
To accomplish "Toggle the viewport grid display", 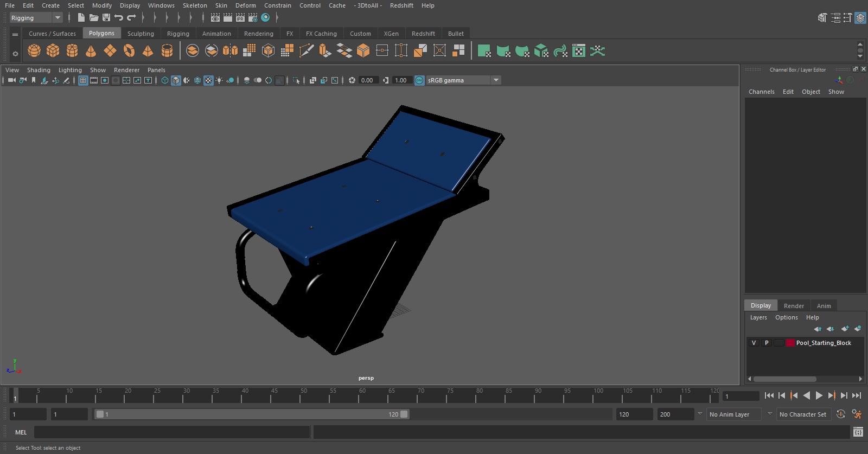I will point(83,80).
